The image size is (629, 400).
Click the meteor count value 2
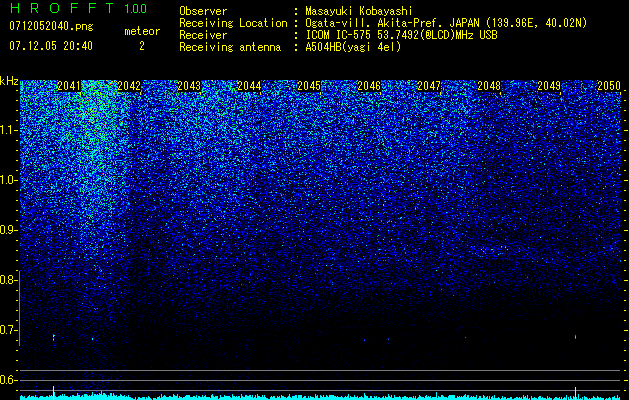pyautogui.click(x=142, y=46)
